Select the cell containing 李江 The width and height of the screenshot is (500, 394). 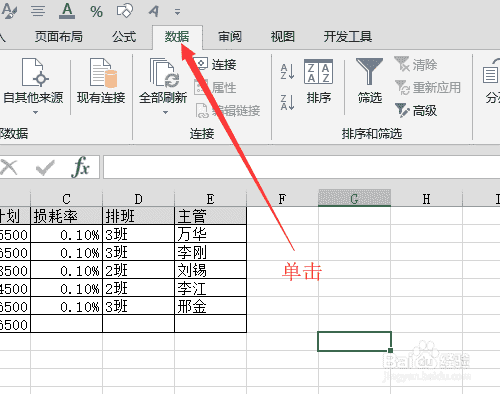[210, 288]
